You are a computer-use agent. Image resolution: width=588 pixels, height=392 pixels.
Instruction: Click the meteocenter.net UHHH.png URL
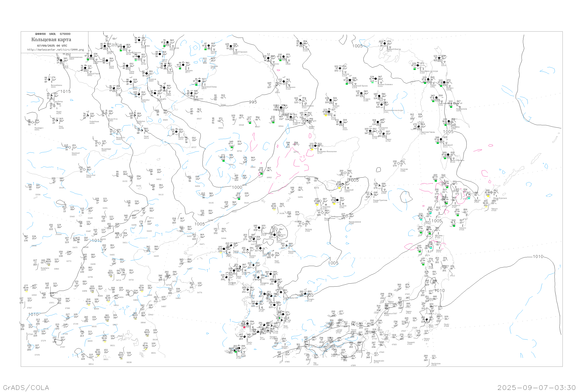click(x=55, y=50)
